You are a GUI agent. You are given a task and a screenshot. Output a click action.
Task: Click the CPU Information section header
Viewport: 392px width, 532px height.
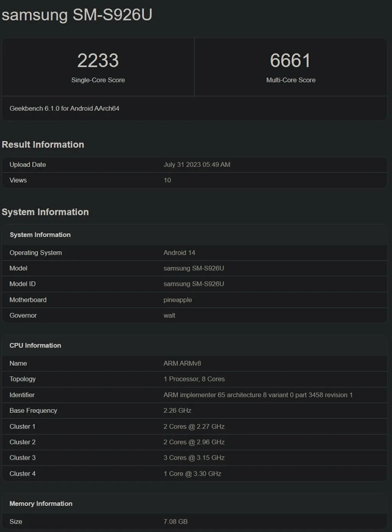point(35,345)
